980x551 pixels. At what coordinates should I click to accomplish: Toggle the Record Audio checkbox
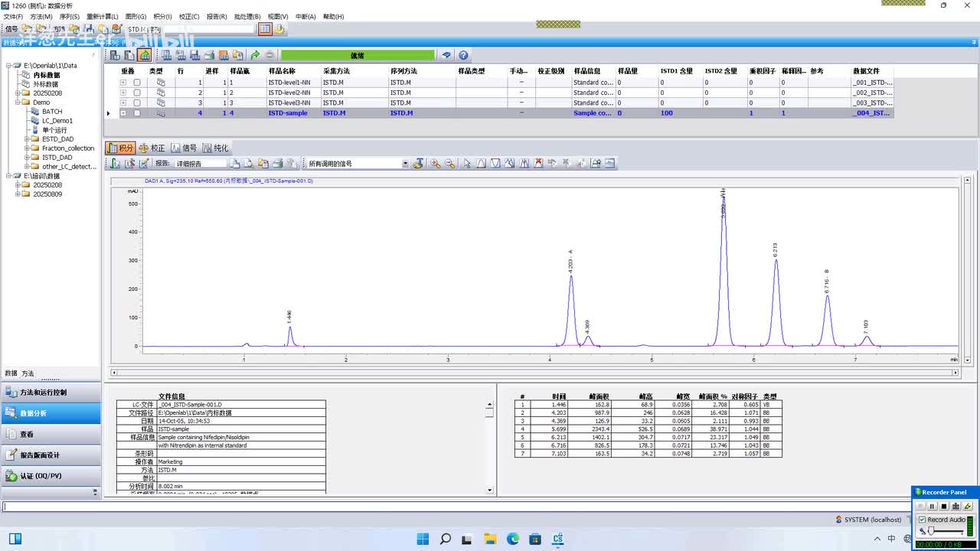(922, 520)
